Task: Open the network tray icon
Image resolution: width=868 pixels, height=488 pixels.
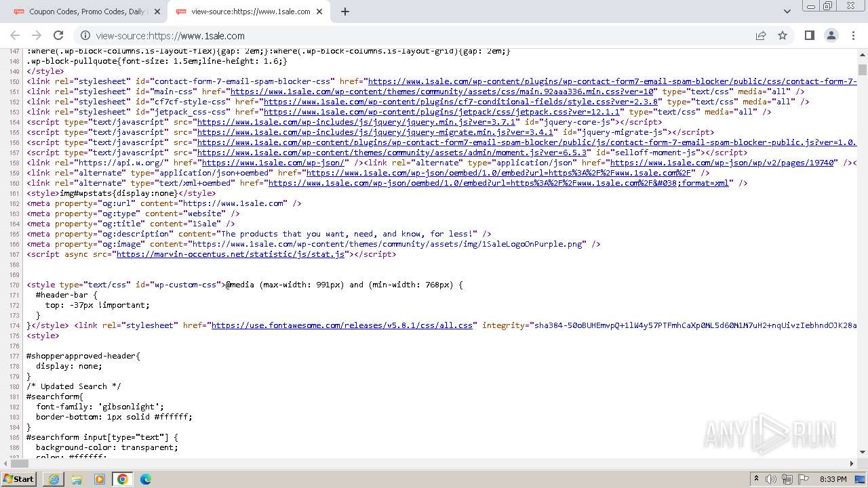Action: tap(787, 479)
